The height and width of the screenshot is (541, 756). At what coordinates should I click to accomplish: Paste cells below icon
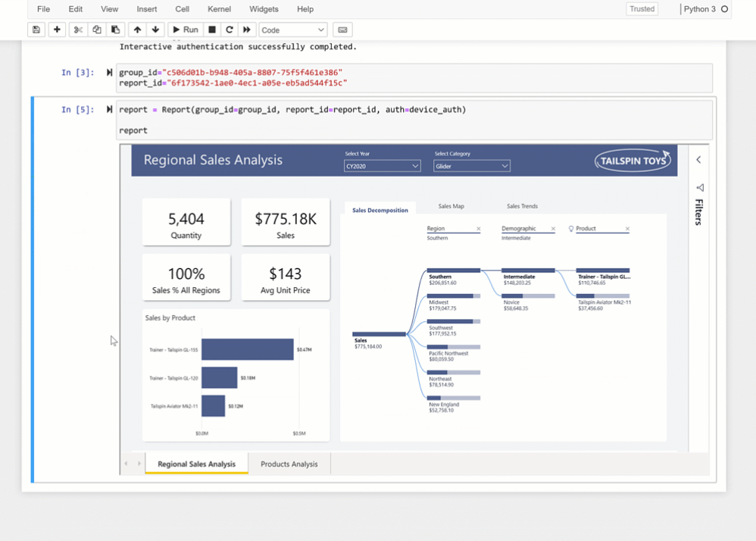115,30
